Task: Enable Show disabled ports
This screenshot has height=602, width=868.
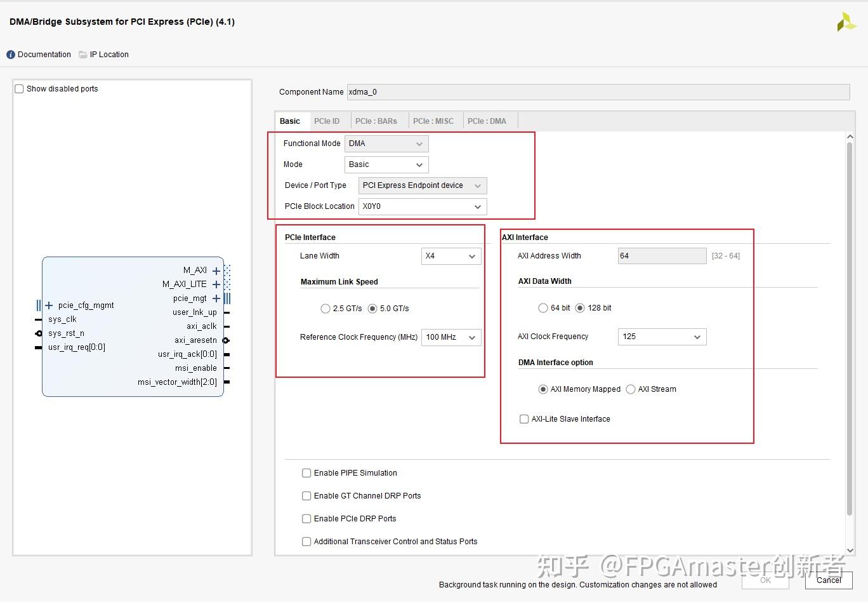Action: click(x=19, y=88)
